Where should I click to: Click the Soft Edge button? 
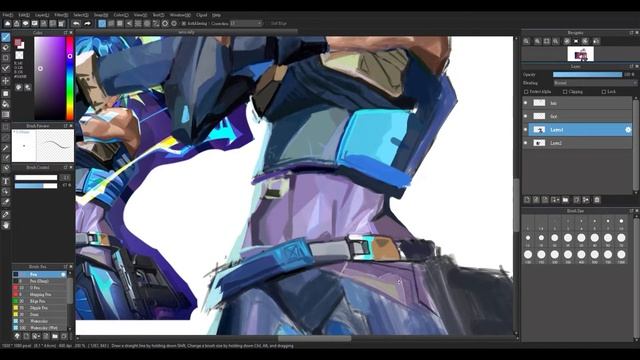tap(279, 24)
